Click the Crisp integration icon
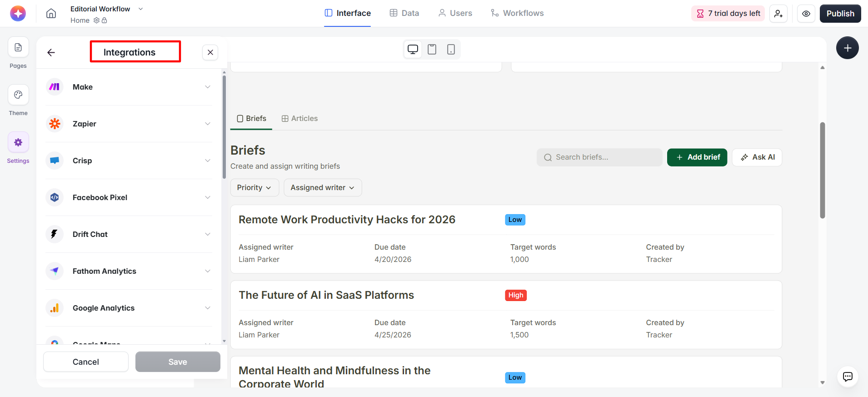 point(55,161)
